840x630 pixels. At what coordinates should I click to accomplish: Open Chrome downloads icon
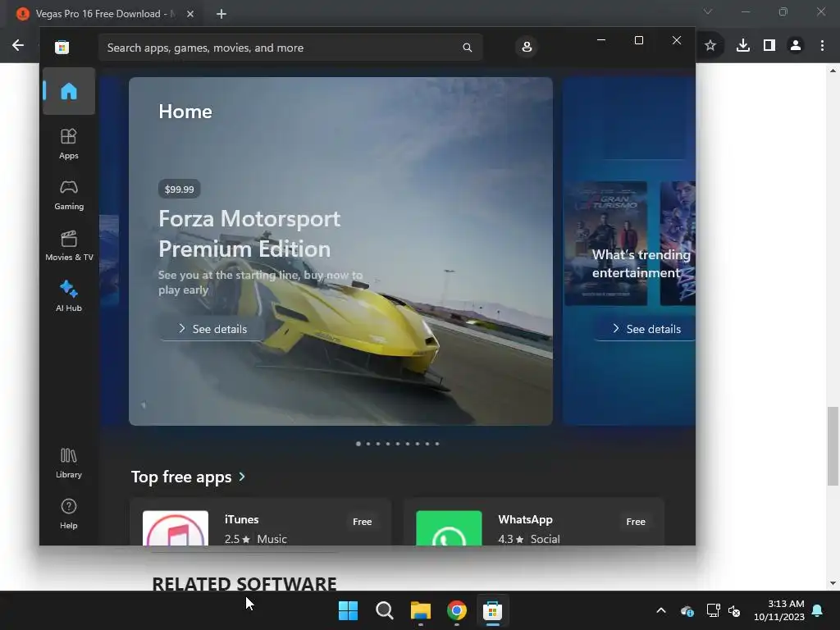point(743,46)
